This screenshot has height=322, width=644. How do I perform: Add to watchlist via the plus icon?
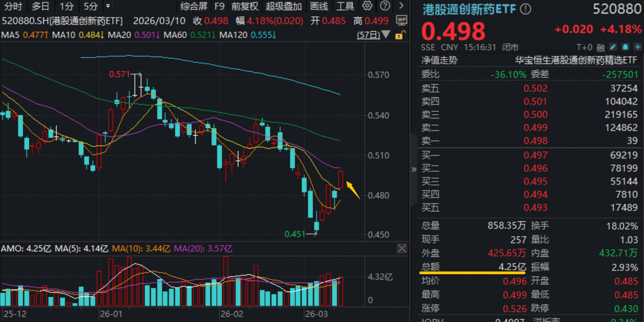pos(638,47)
